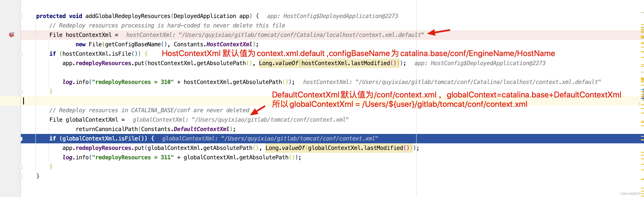The width and height of the screenshot is (644, 197).
Task: Click returnCanonicalPath method call
Action: (x=107, y=129)
